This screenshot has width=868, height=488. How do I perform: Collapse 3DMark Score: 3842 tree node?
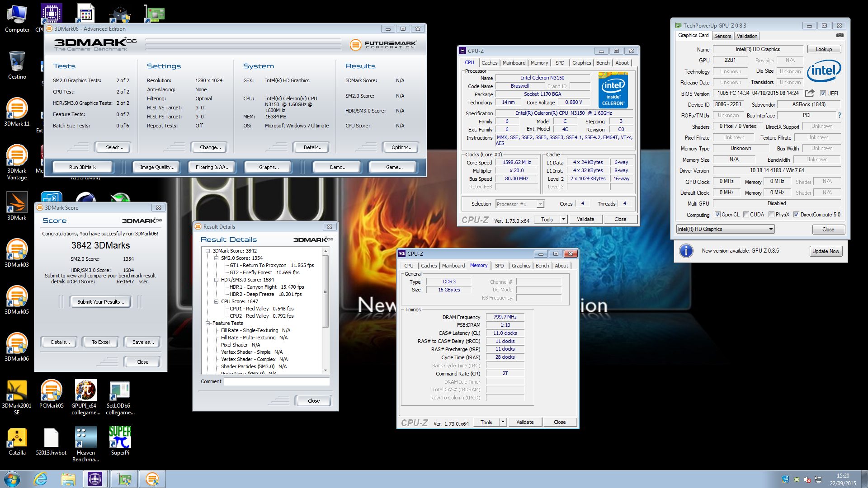click(x=208, y=251)
